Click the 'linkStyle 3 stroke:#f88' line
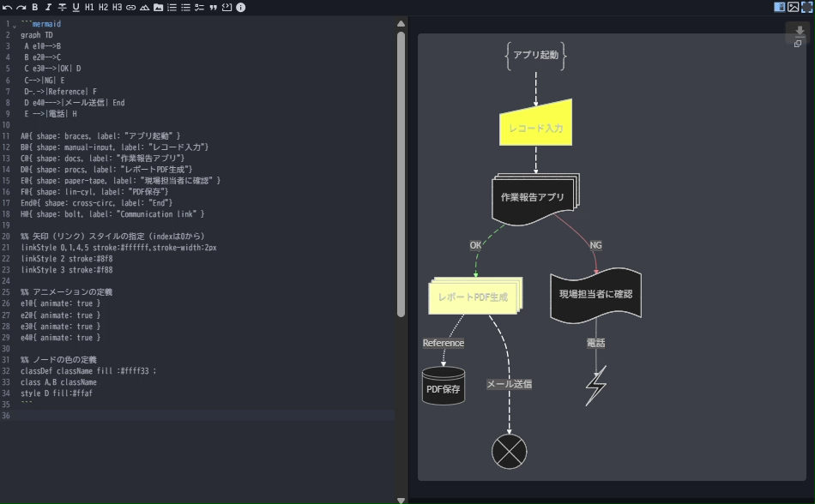This screenshot has width=815, height=504. coord(67,270)
